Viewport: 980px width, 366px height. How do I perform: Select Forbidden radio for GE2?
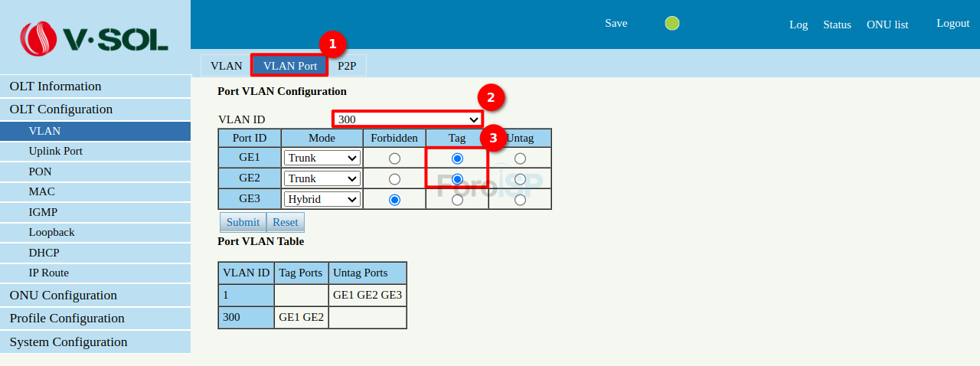394,179
